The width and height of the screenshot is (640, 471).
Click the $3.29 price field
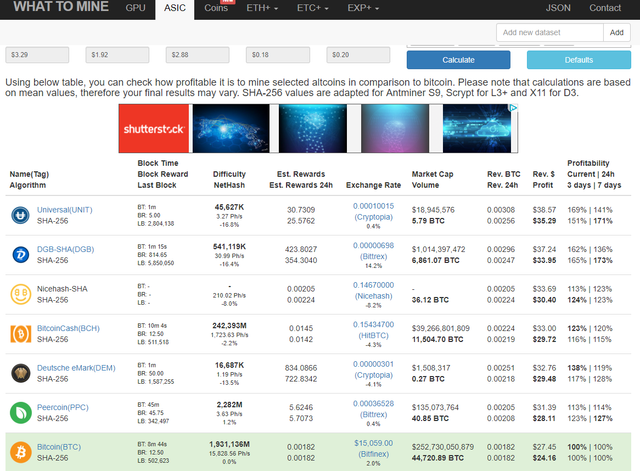coord(37,55)
